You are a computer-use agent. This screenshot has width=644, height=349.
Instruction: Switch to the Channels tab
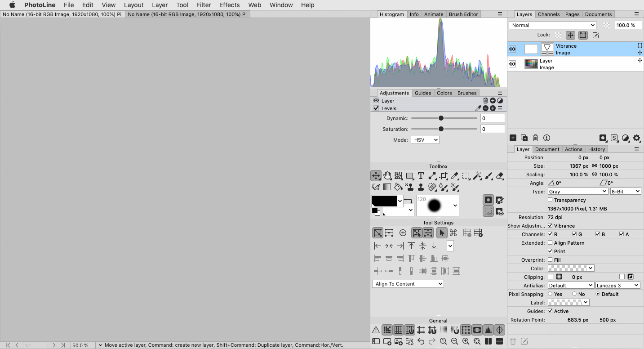tap(549, 14)
